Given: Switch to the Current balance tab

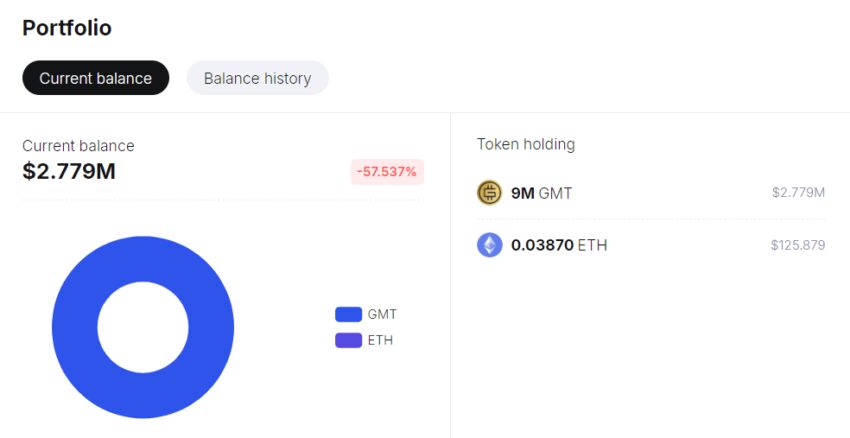Looking at the screenshot, I should coord(96,78).
